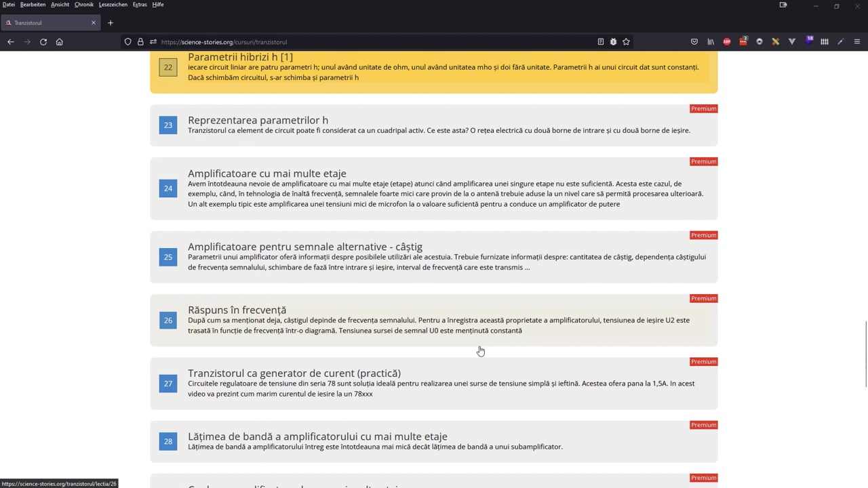
Task: Open the Vue devtools extension icon
Action: tap(792, 41)
